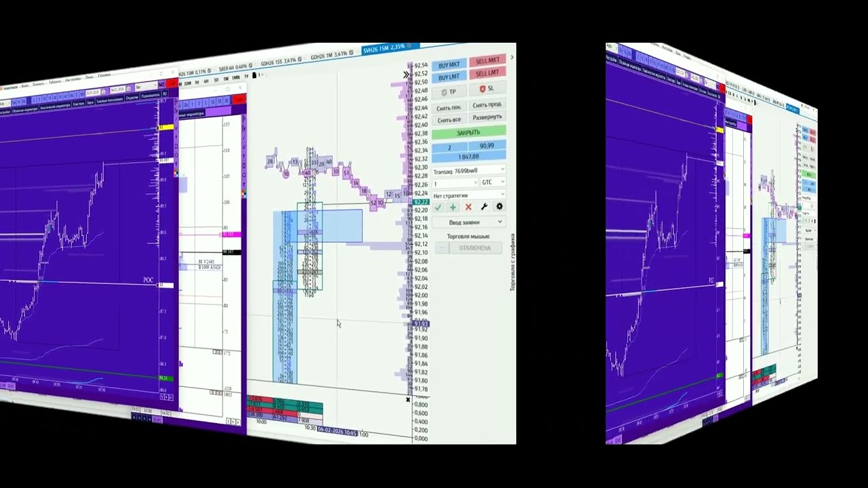
Task: Open the GTC time-in-force dropdown
Action: (x=492, y=182)
